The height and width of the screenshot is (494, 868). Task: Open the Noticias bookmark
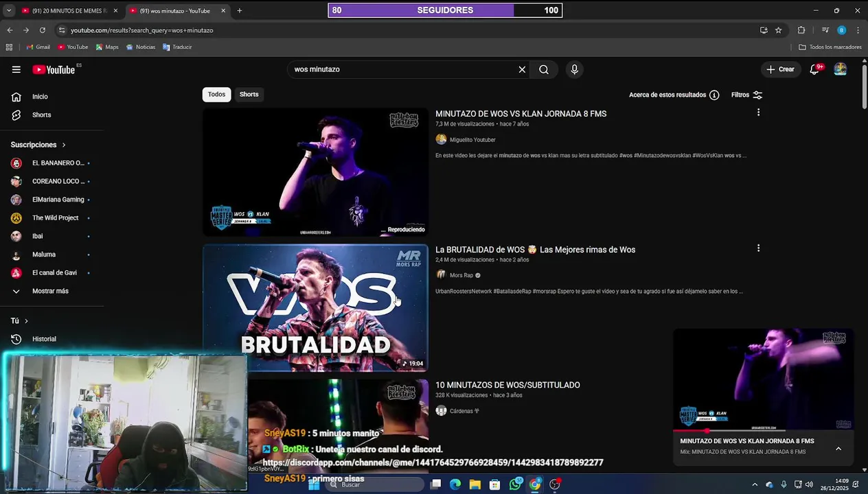141,47
